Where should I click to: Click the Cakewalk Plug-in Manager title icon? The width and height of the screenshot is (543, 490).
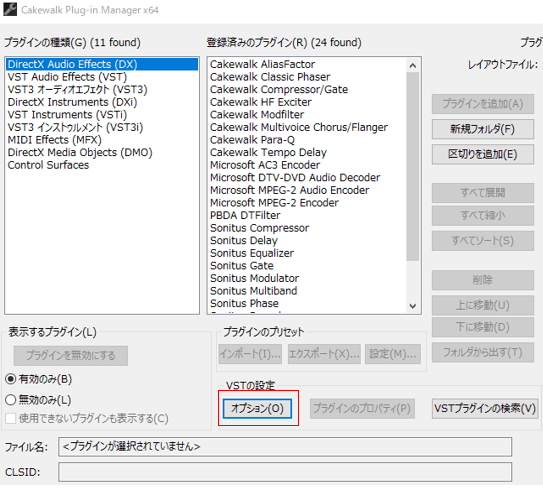coord(10,9)
